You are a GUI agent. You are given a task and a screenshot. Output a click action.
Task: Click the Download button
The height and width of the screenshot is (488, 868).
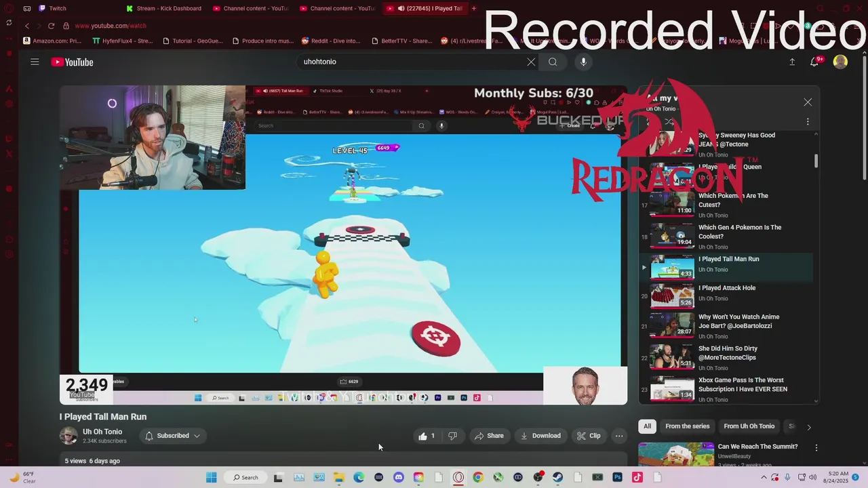click(540, 436)
